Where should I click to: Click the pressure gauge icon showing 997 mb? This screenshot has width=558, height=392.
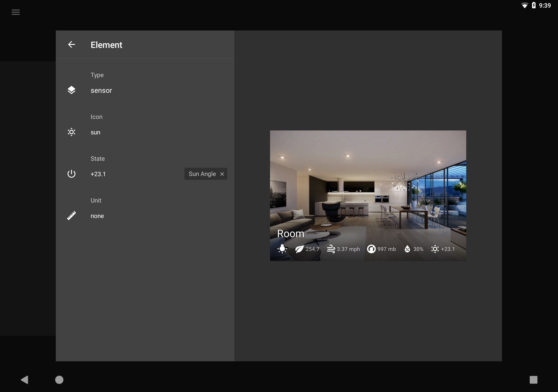371,249
